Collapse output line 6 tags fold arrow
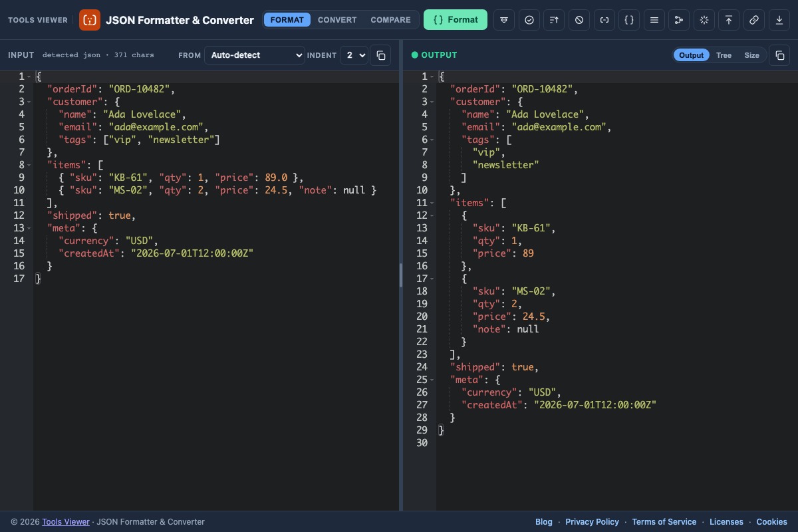 coord(432,140)
